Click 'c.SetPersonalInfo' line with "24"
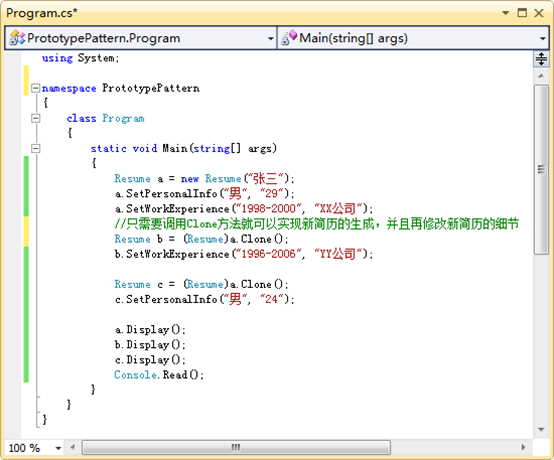Image resolution: width=554 pixels, height=460 pixels. [x=204, y=300]
